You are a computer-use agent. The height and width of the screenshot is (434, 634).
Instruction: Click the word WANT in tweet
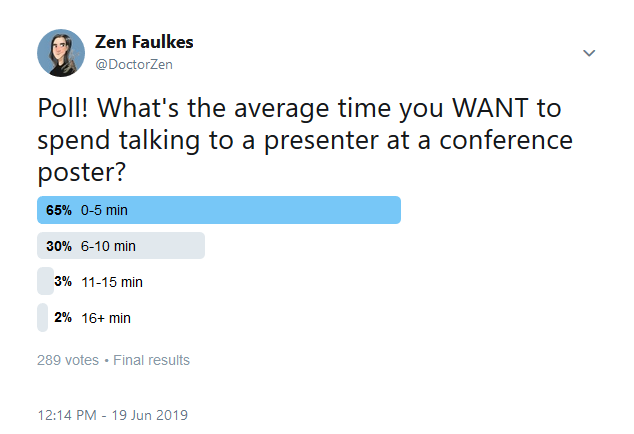point(490,108)
